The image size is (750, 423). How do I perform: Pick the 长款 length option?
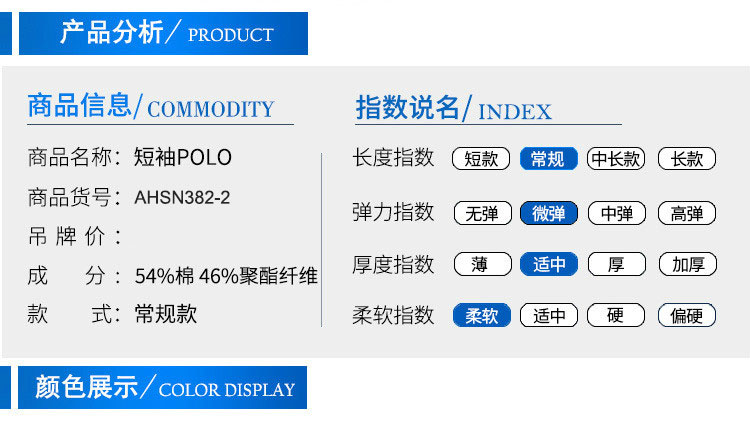coord(687,159)
